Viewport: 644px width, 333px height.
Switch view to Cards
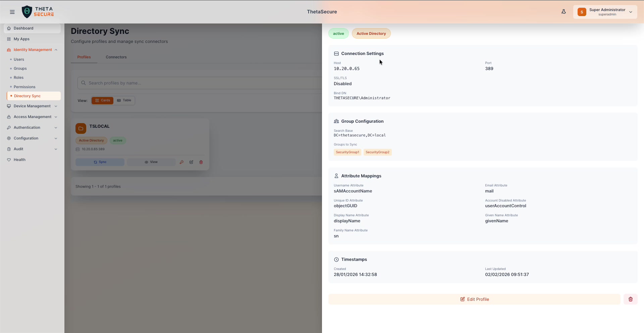[102, 101]
